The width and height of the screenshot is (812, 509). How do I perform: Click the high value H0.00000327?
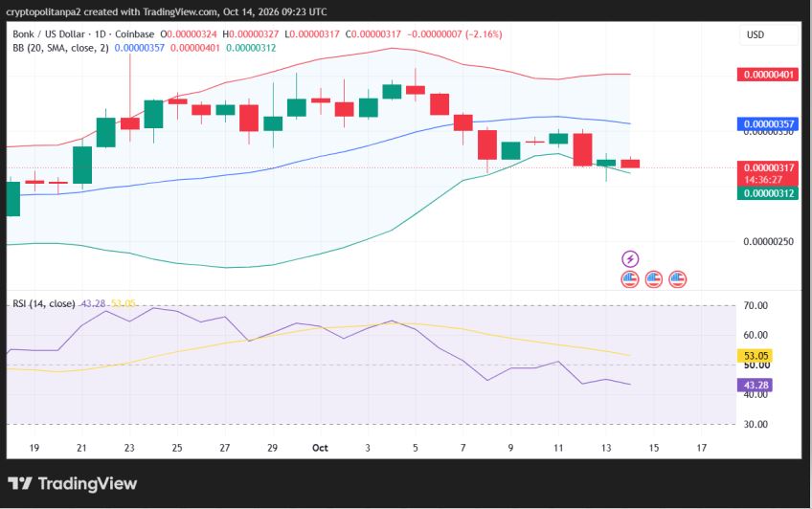[x=251, y=34]
